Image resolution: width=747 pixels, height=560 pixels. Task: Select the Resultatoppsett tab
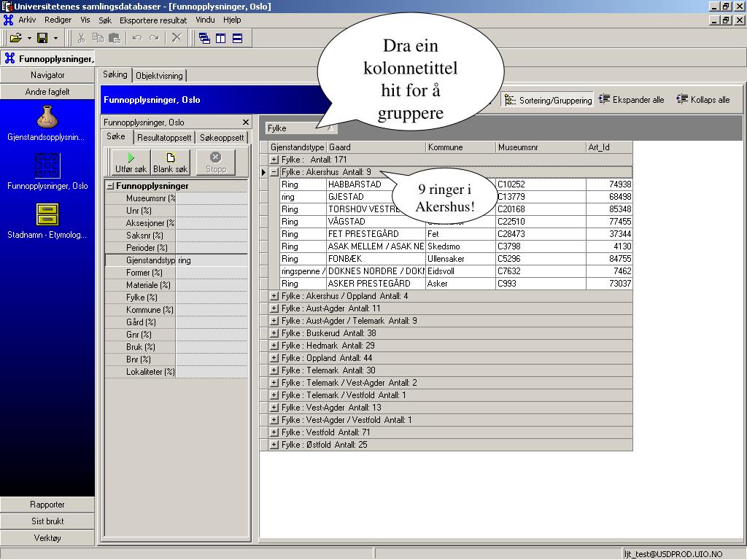[164, 138]
